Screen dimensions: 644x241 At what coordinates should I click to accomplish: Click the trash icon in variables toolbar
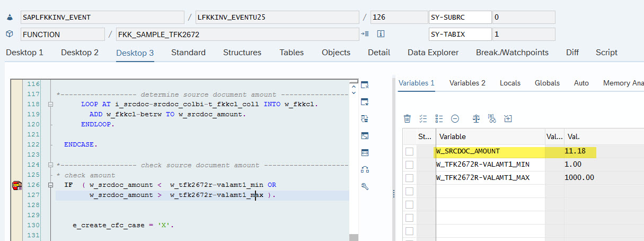coord(407,118)
